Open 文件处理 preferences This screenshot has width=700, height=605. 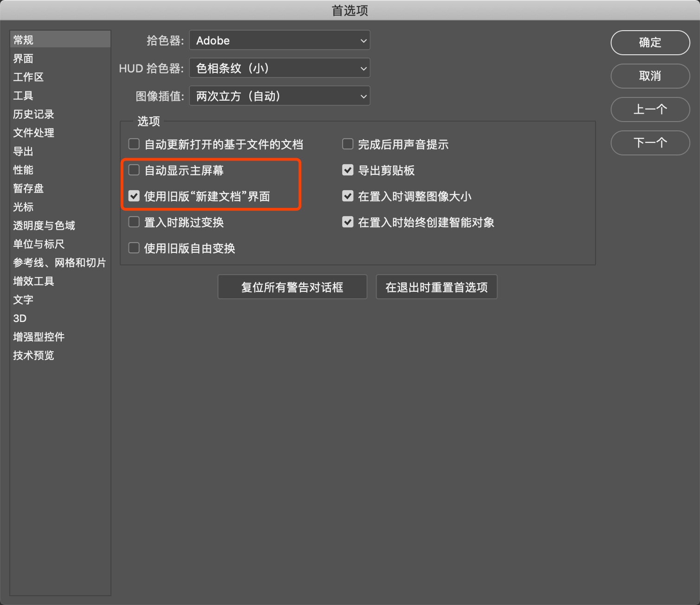pos(60,133)
